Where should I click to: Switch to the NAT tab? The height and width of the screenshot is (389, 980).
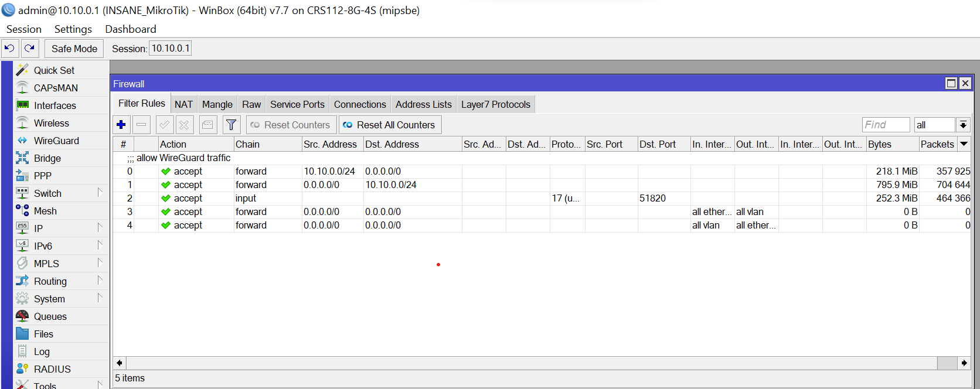tap(183, 104)
